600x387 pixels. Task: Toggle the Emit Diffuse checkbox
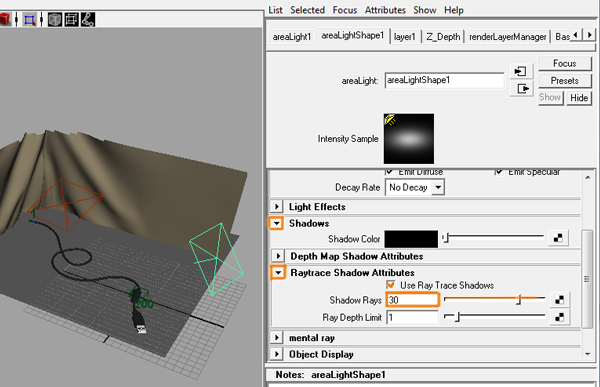390,171
